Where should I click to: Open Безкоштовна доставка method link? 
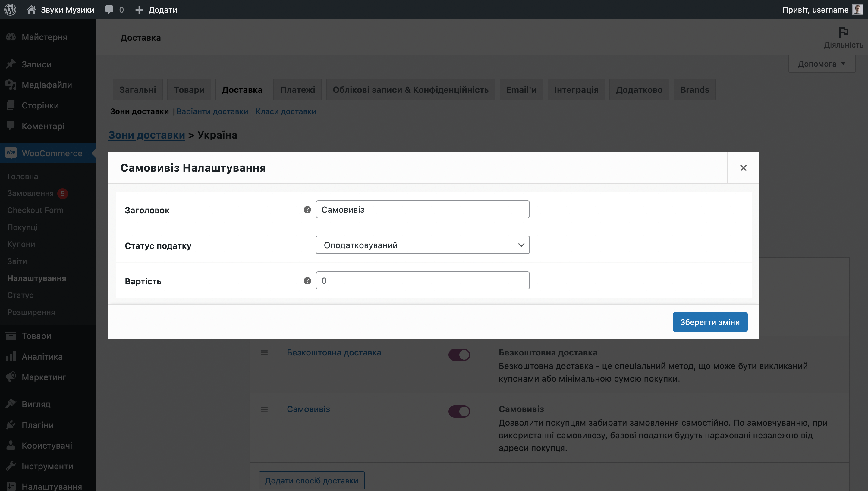tap(334, 353)
